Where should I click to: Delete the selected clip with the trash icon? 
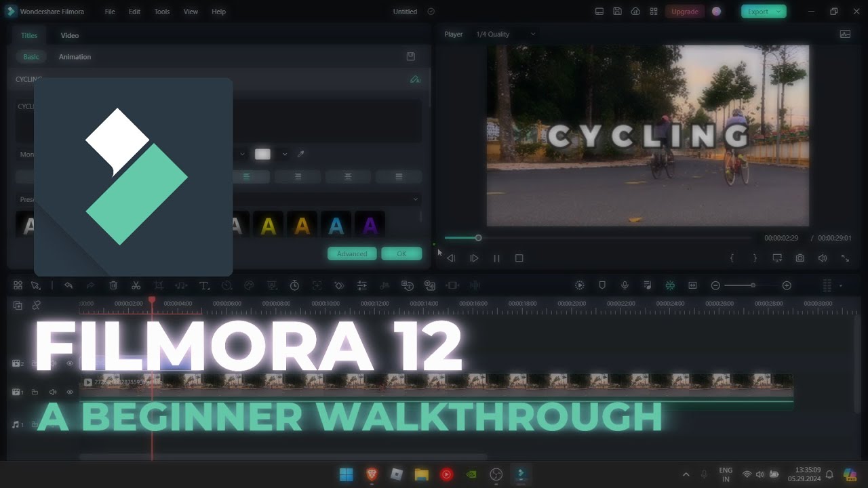pyautogui.click(x=113, y=286)
